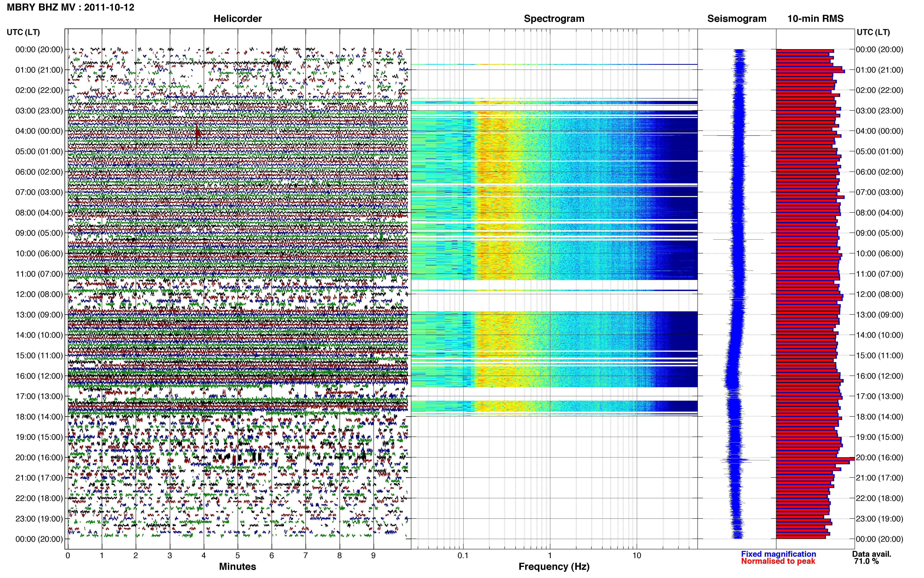The height and width of the screenshot is (578, 924).
Task: Click '07:00 (03:00)' on the left time axis
Action: point(39,192)
